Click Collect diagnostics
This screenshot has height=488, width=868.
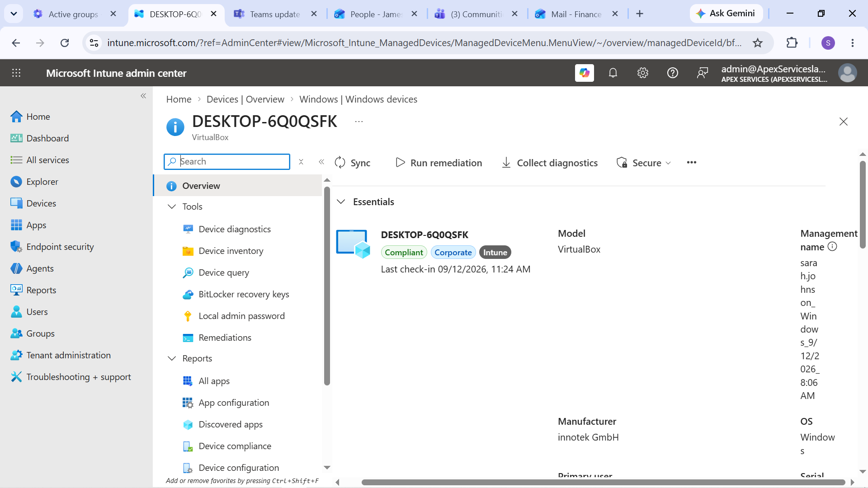(550, 163)
